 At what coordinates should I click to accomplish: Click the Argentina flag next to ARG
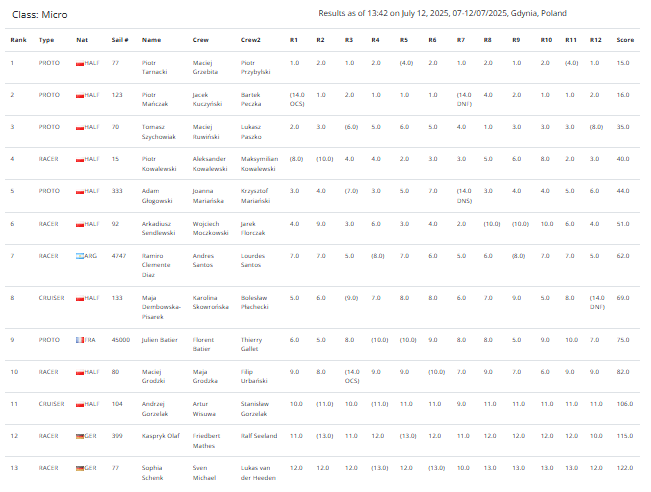tap(80, 256)
